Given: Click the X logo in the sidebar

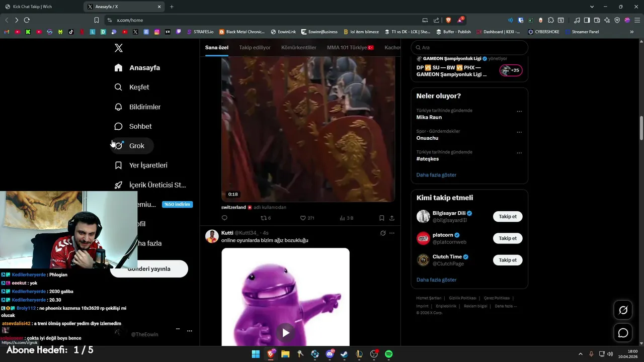Looking at the screenshot, I should point(119,48).
